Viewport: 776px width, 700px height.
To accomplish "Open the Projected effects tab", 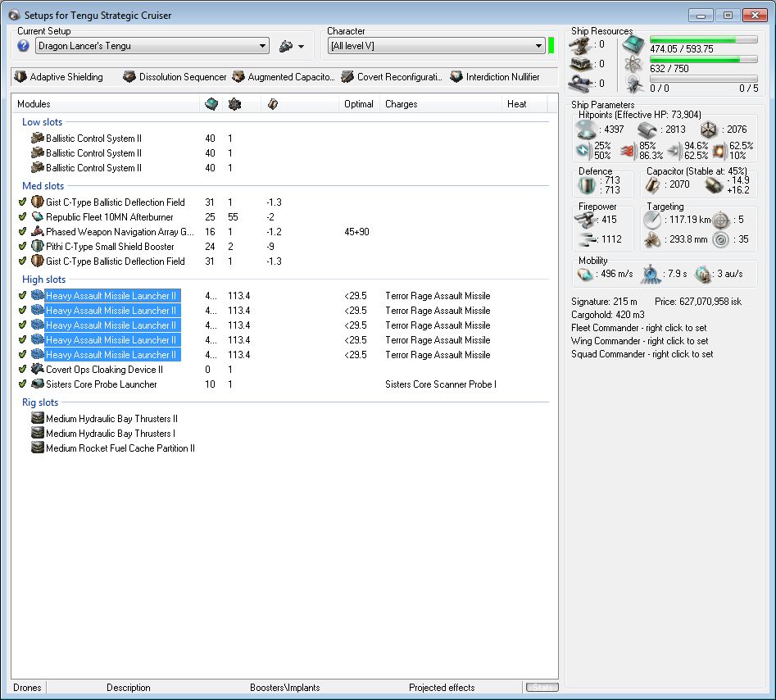I will [442, 688].
